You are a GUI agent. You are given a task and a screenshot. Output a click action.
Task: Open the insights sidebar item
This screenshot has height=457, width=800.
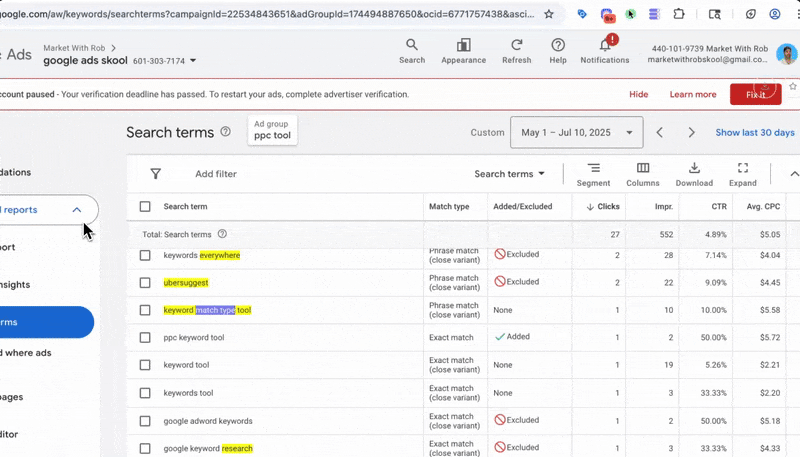tap(15, 285)
